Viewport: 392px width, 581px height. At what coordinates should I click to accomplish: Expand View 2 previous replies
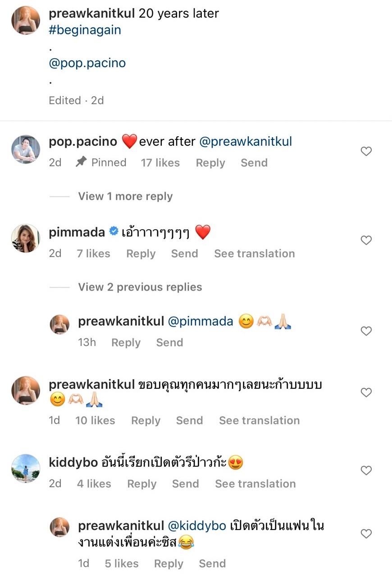(x=140, y=287)
